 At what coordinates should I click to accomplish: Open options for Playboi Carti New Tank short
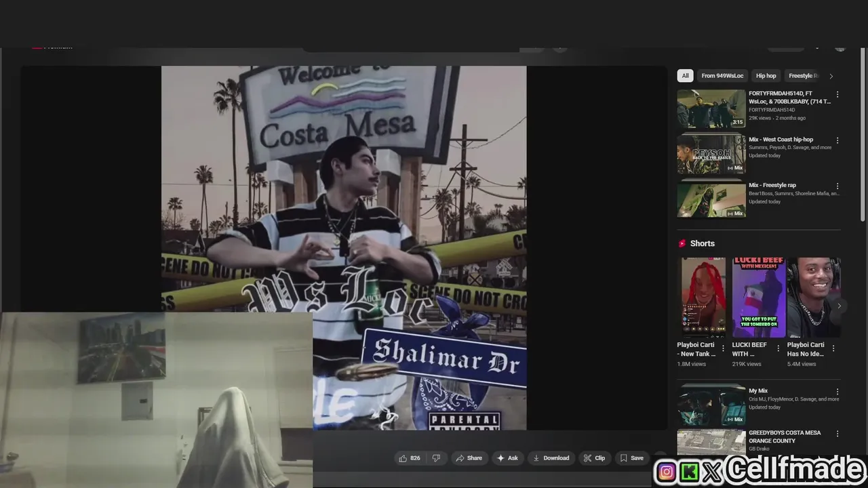723,348
